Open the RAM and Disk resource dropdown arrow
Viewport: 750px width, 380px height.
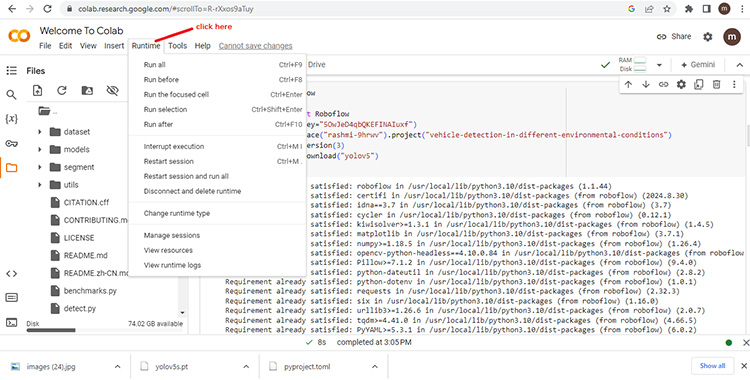tap(659, 65)
